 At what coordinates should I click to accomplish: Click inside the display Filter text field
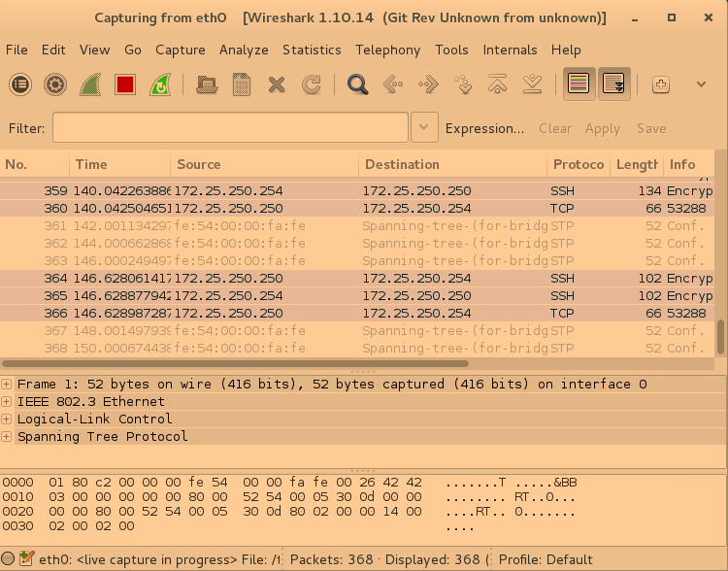tap(230, 127)
